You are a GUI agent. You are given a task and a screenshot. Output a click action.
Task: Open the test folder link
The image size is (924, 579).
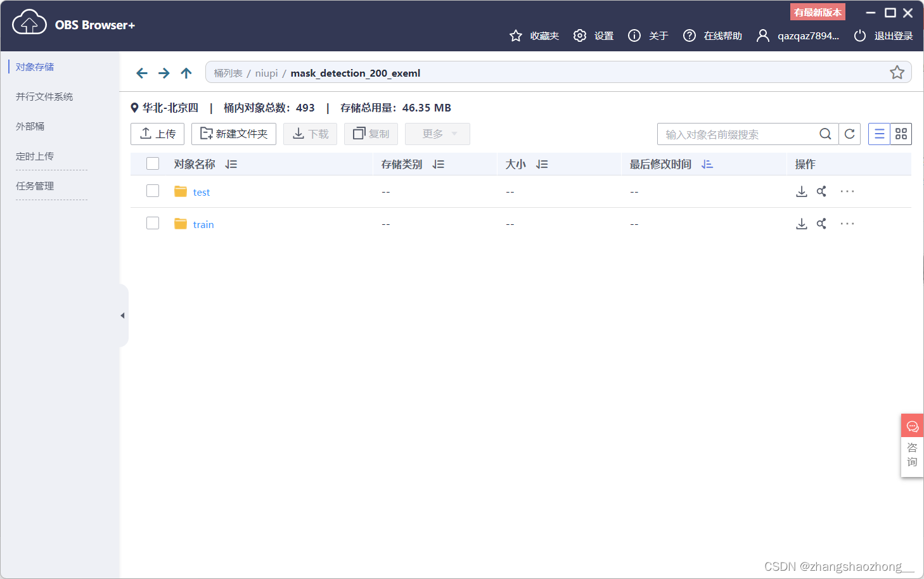[x=202, y=192]
